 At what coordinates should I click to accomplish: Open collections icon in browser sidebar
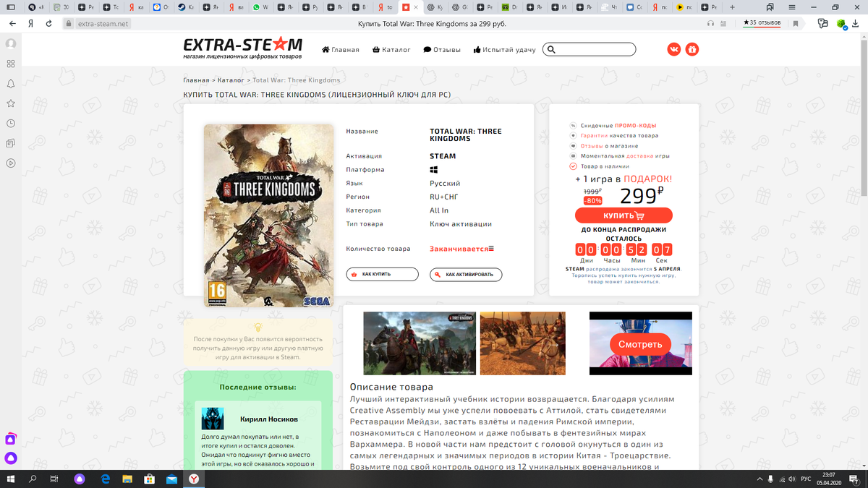pyautogui.click(x=11, y=144)
